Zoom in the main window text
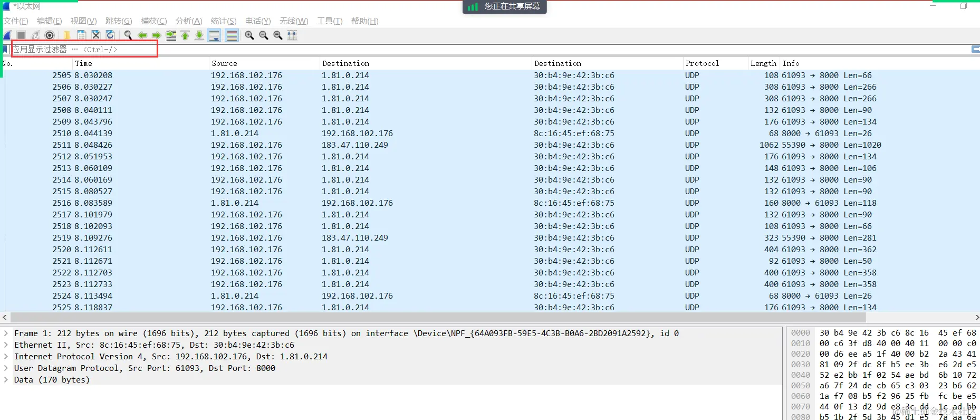 point(249,35)
